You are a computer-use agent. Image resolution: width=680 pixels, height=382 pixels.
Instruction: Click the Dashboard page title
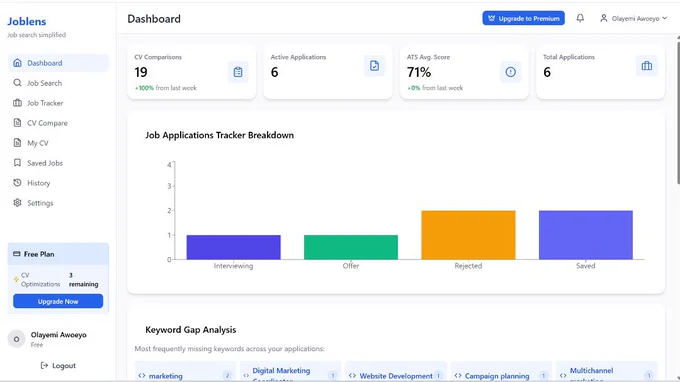(x=154, y=19)
